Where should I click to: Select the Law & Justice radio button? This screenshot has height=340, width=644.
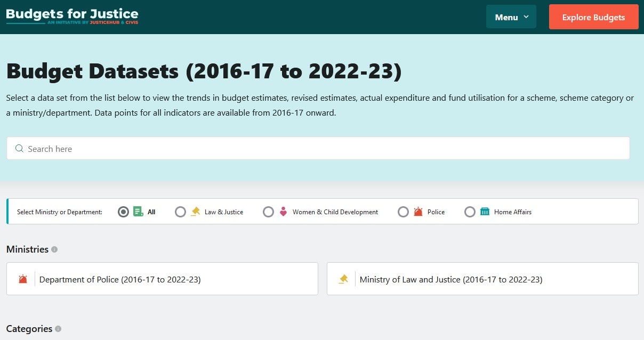pos(180,212)
